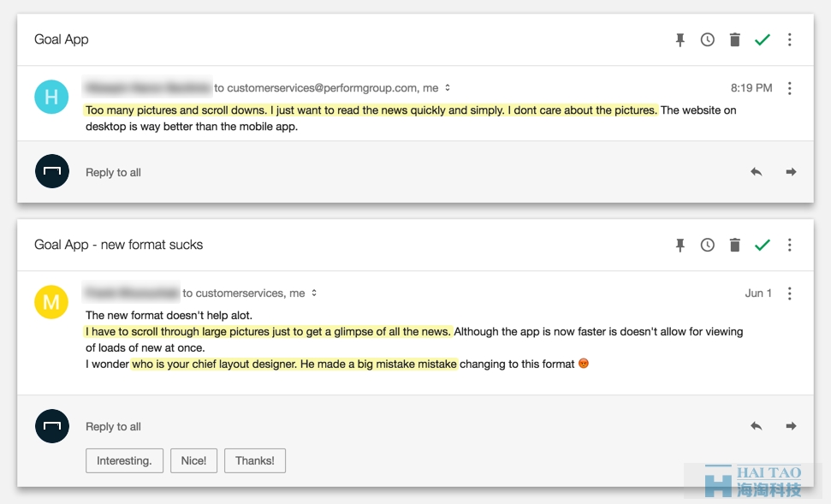This screenshot has width=831, height=504.
Task: Snooze the 'new format sucks' conversation
Action: click(708, 245)
